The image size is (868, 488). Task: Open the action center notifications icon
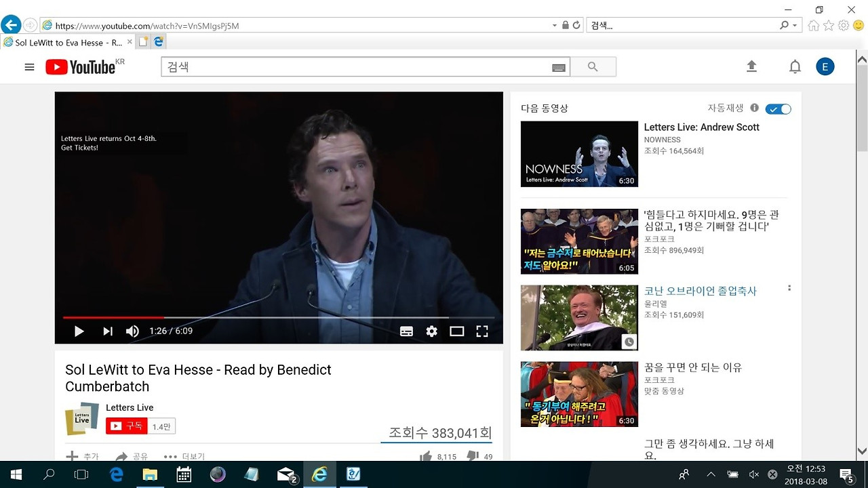click(846, 474)
